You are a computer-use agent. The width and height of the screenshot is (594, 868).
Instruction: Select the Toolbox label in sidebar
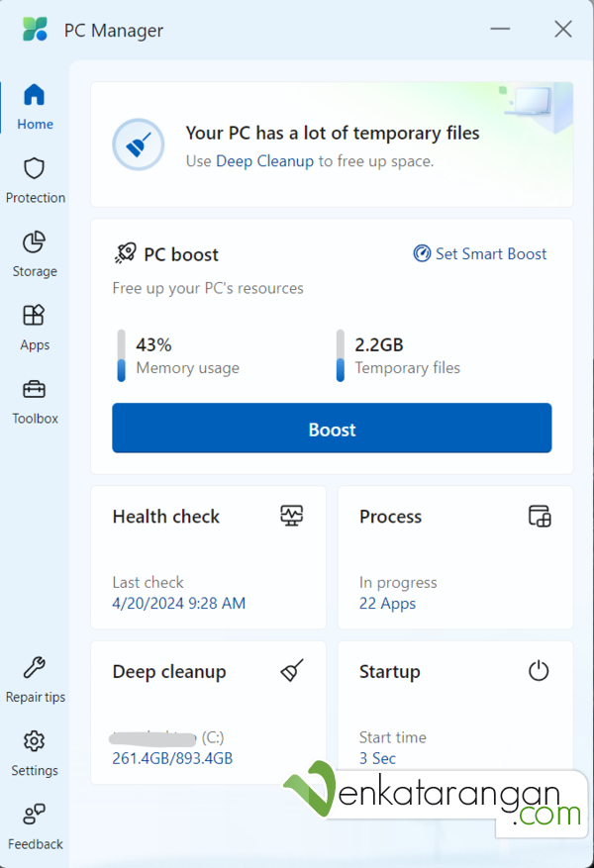(35, 419)
